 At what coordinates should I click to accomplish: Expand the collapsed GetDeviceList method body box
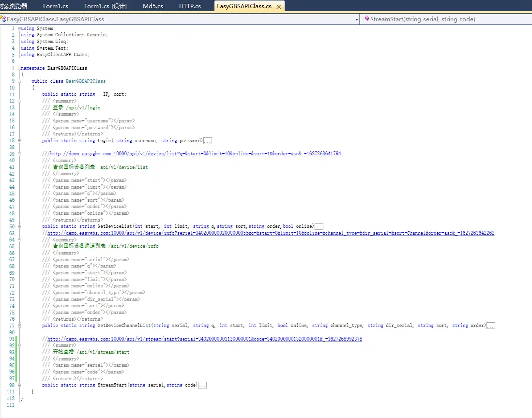[319, 226]
